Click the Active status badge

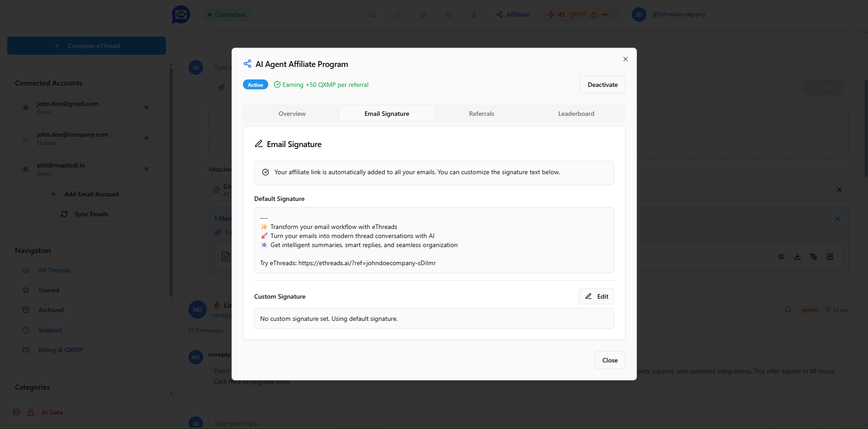(255, 85)
